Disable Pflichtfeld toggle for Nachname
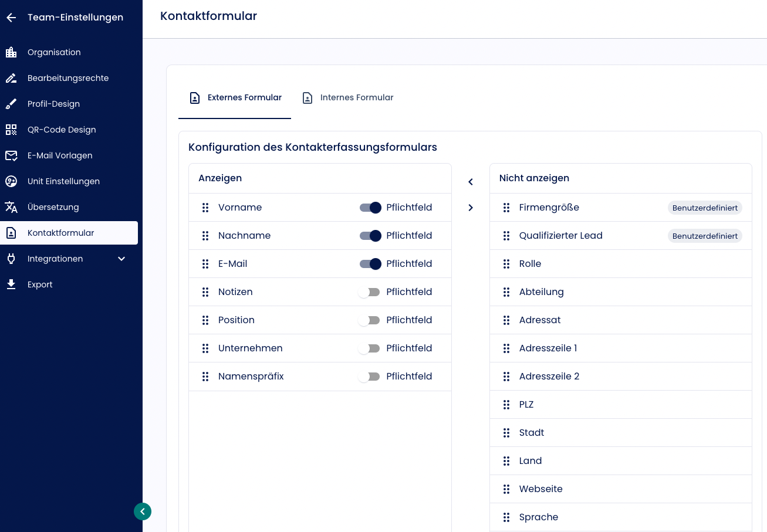 370,236
